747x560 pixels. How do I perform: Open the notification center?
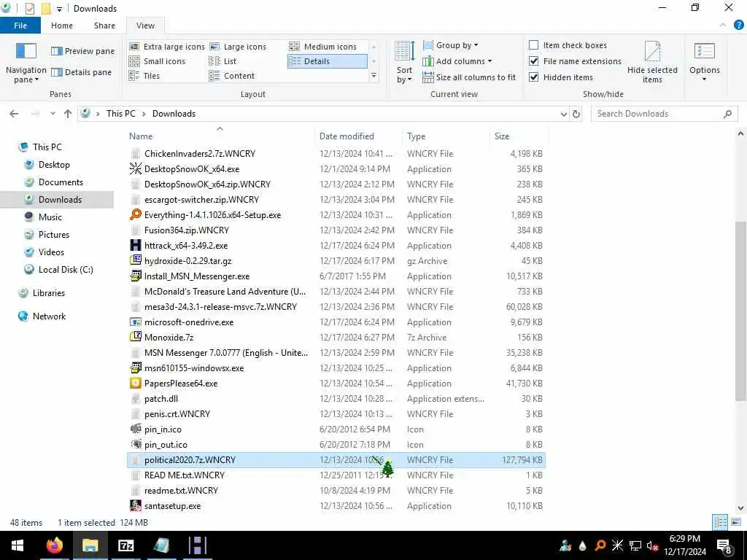pyautogui.click(x=724, y=545)
